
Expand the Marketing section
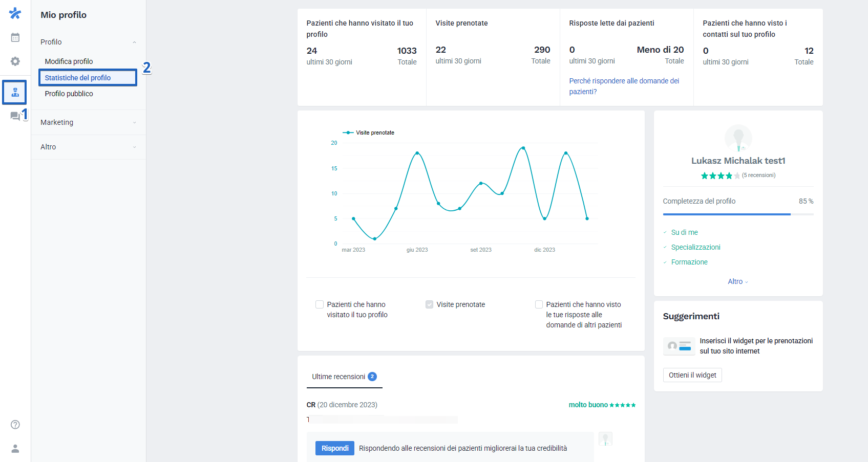[x=89, y=122]
